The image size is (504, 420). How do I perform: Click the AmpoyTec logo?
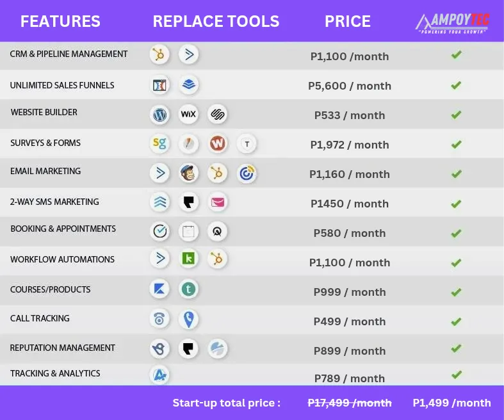[452, 24]
